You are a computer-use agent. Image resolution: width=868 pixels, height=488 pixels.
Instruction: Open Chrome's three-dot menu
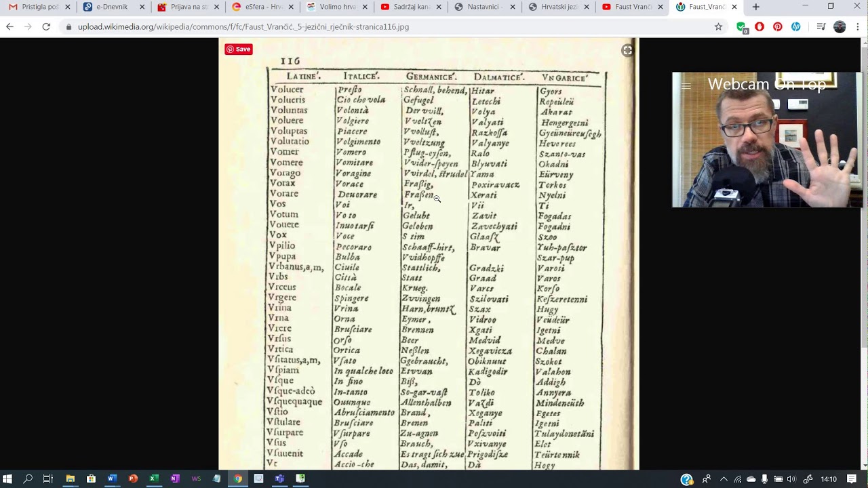(x=858, y=26)
